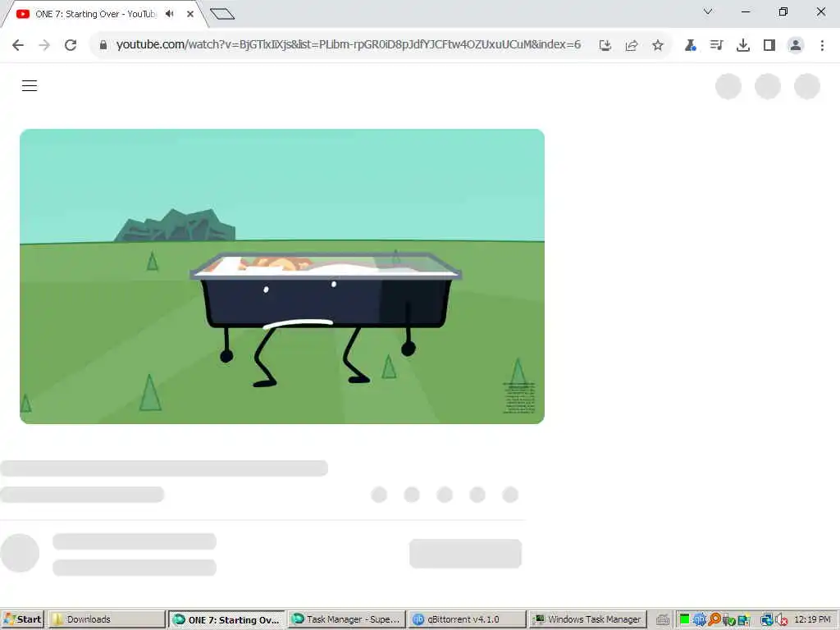Switch to Task Manager - Supe... taskbar window

347,619
